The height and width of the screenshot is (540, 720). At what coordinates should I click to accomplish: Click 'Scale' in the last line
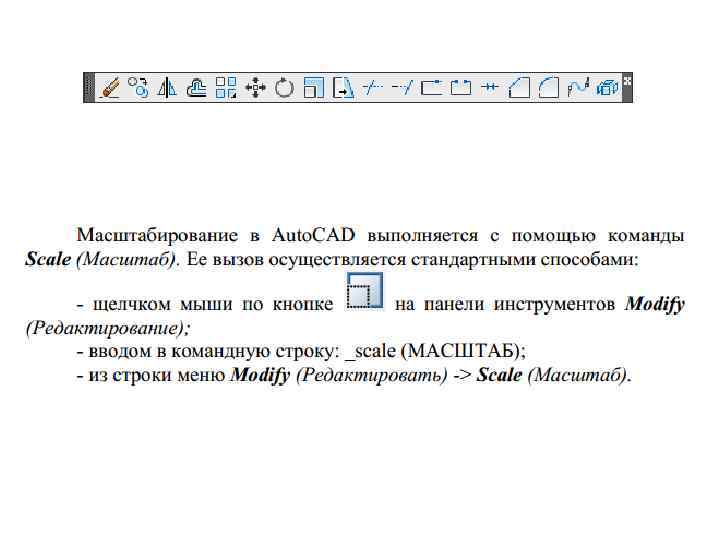point(499,375)
